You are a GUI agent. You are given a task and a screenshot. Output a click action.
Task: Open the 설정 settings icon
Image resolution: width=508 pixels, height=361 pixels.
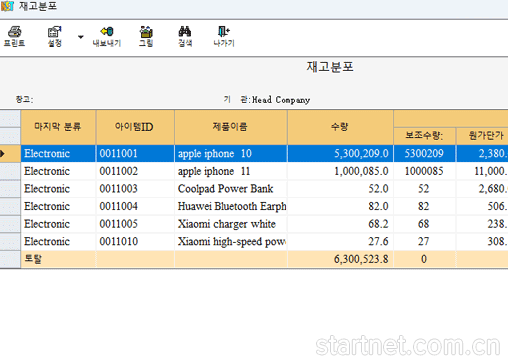pos(55,32)
